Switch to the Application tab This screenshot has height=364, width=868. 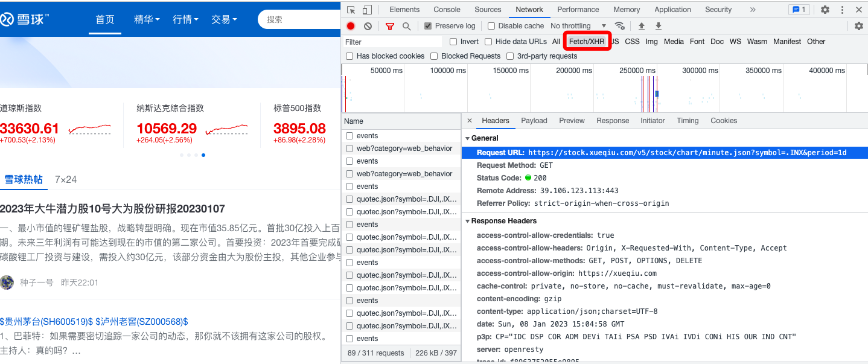point(672,10)
